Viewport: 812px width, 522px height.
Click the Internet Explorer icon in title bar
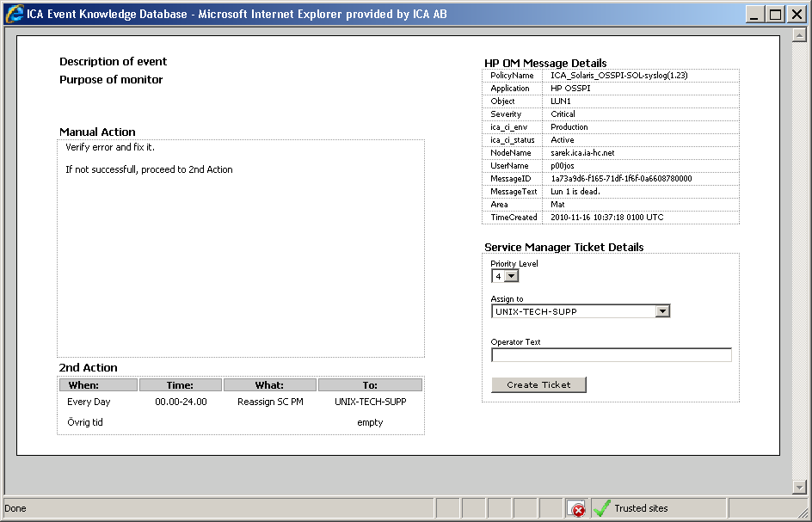[15, 14]
